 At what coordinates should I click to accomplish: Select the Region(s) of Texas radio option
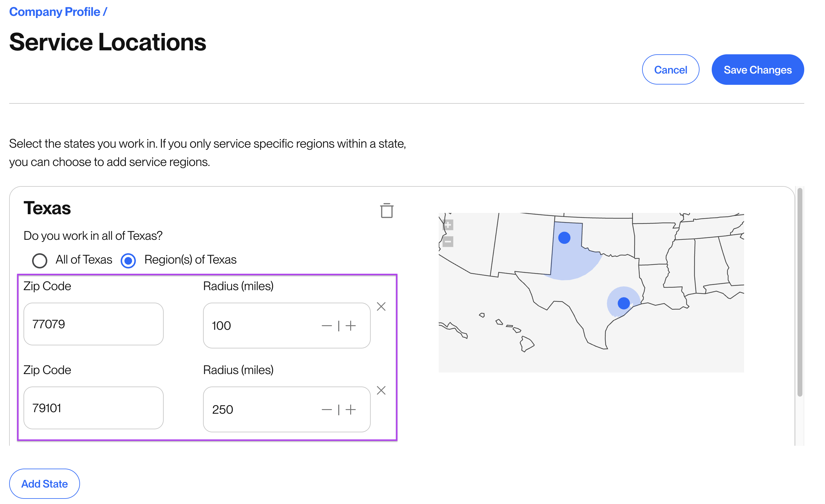[x=128, y=260]
